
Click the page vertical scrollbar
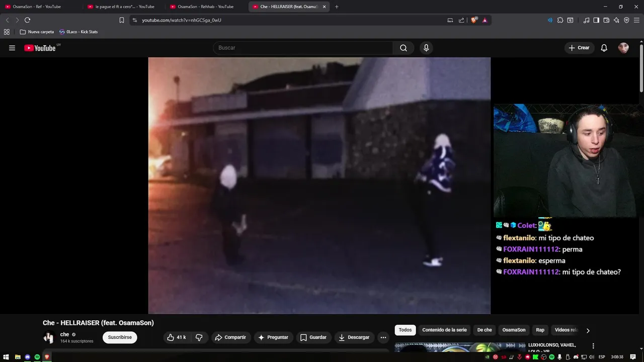pos(641,68)
